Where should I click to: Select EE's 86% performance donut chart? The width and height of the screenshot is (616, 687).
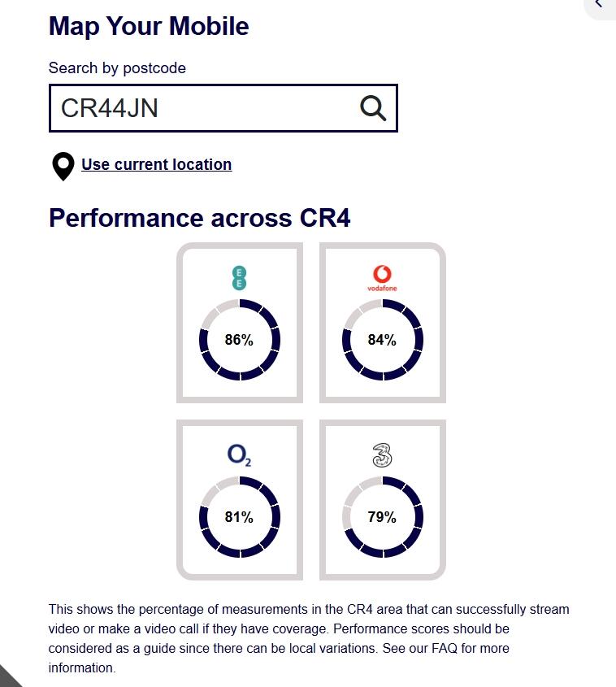pos(239,340)
